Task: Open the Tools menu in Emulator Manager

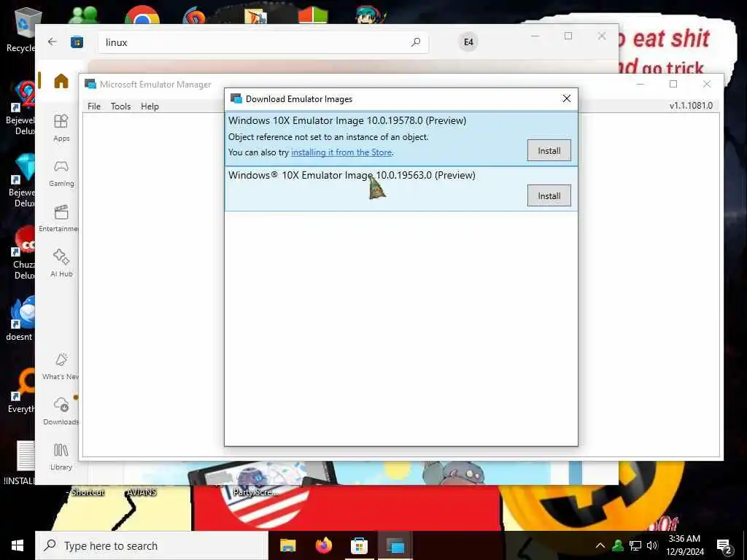Action: pyautogui.click(x=120, y=106)
